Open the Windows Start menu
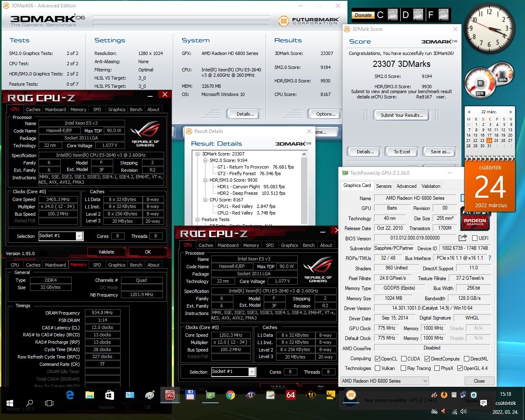The height and width of the screenshot is (420, 525). 10,403
